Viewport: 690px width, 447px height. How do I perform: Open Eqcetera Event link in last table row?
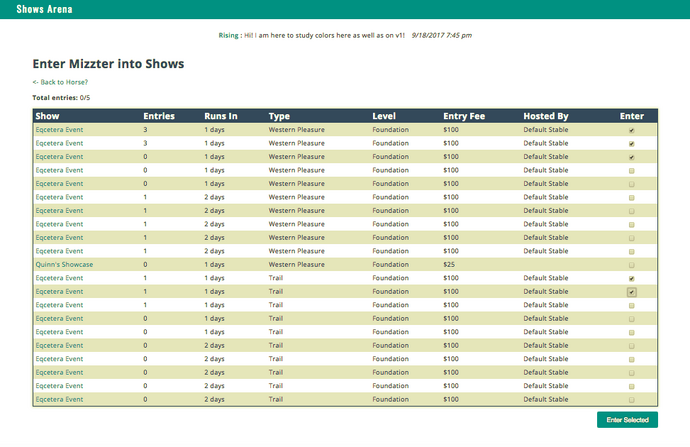(59, 399)
